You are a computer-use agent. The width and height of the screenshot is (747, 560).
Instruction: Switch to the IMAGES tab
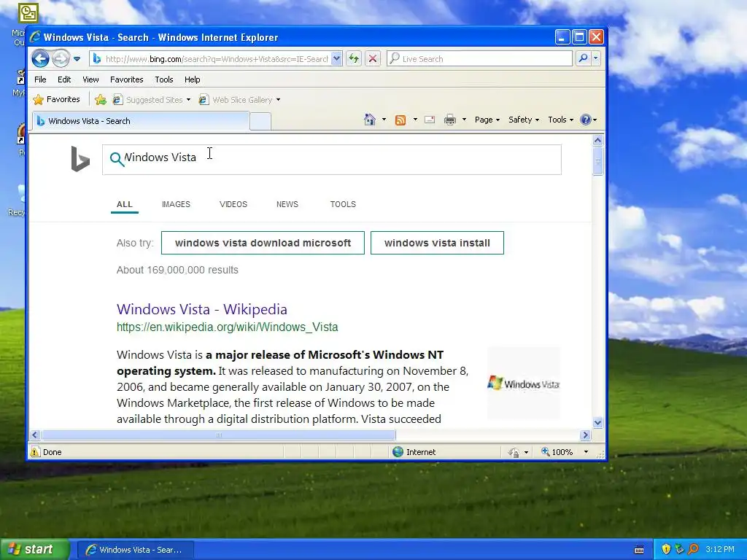pyautogui.click(x=176, y=204)
